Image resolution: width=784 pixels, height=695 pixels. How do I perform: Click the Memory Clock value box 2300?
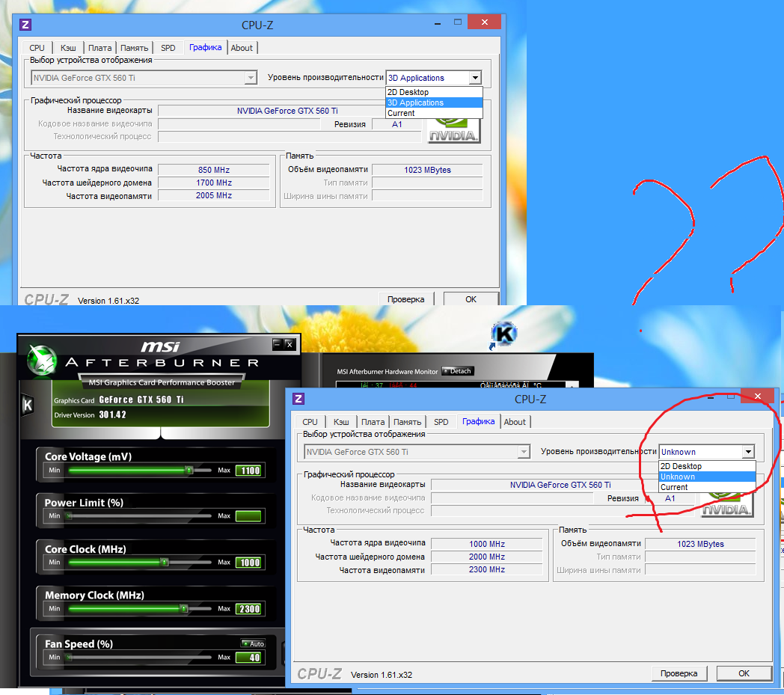click(x=248, y=609)
